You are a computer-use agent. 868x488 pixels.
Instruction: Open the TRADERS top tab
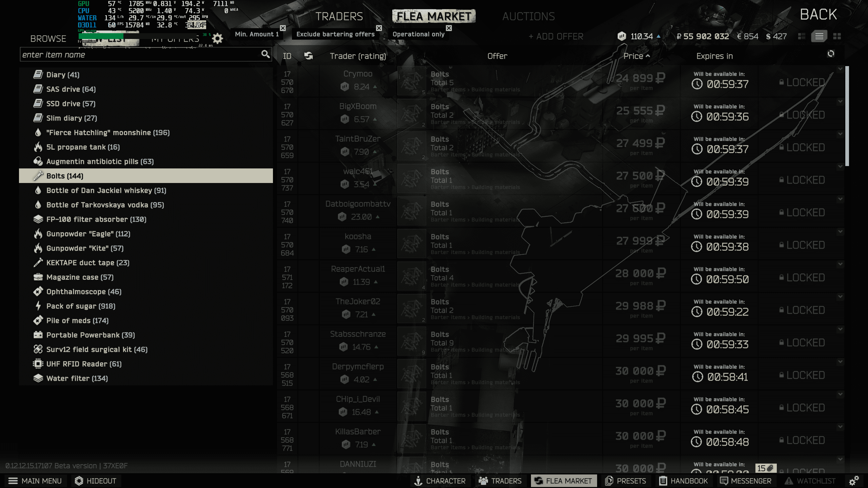click(x=339, y=16)
